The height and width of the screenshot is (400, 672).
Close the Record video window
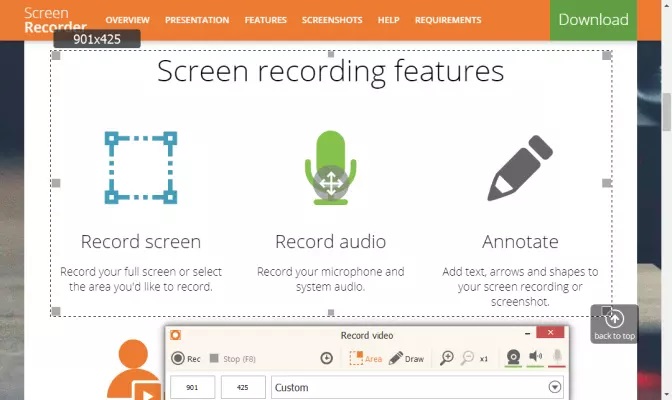550,332
